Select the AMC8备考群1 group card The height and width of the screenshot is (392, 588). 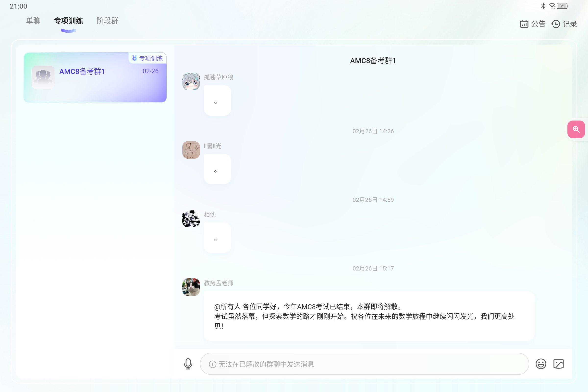point(95,77)
